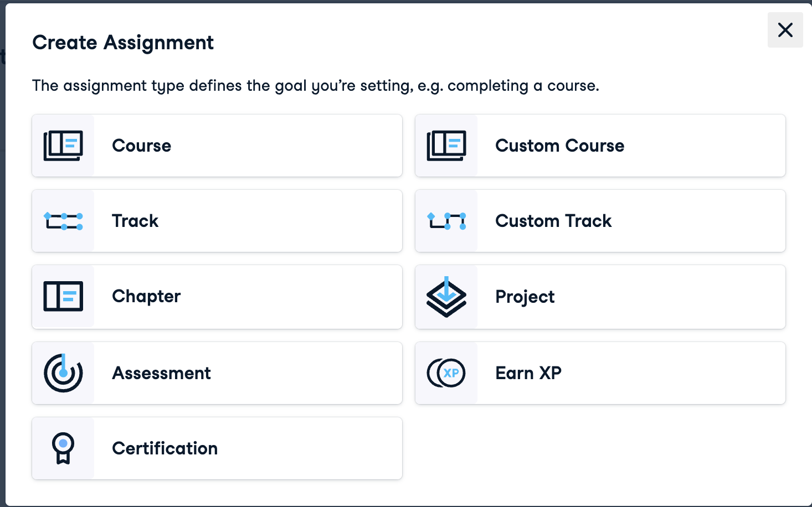Pick the Assessment assignment type

[x=161, y=373]
